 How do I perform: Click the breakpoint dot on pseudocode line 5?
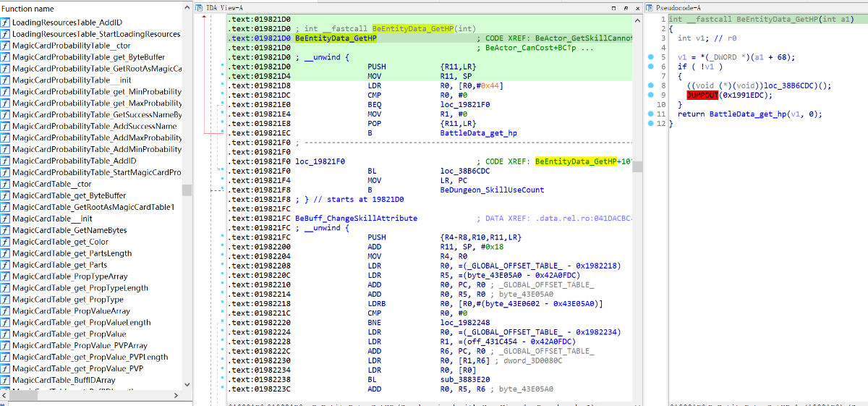pyautogui.click(x=652, y=56)
